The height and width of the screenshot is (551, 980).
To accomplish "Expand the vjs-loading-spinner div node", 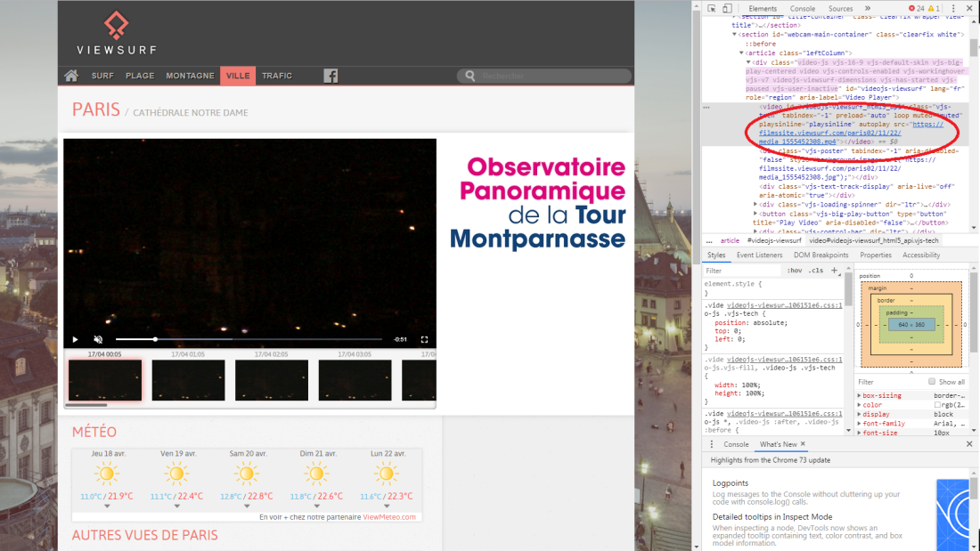I will coord(755,204).
